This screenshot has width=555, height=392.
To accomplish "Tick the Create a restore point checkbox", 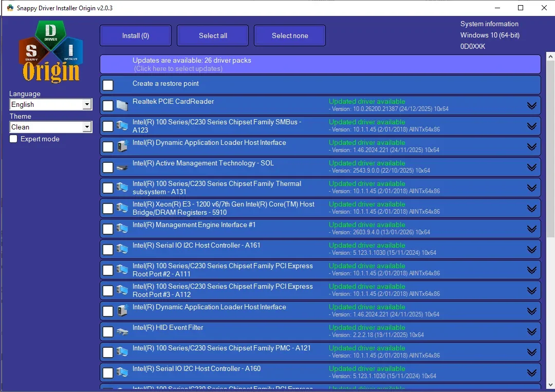I will point(108,85).
